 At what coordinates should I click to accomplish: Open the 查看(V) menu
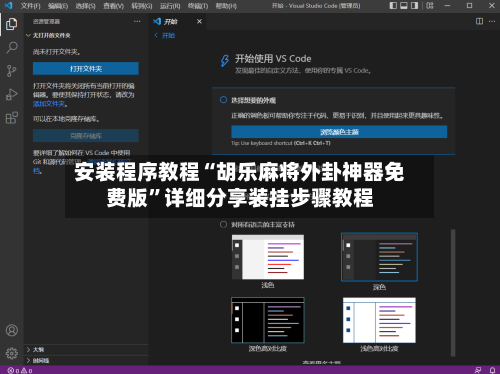pyautogui.click(x=113, y=6)
